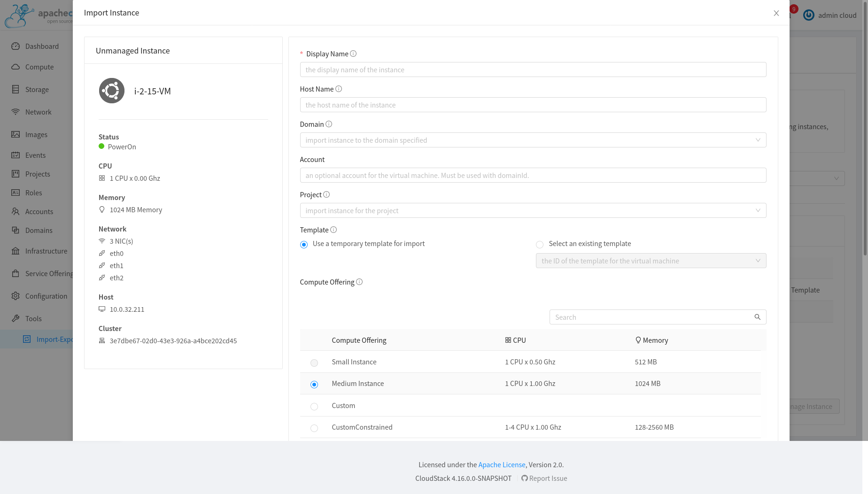Viewport: 868px width, 494px height.
Task: Open the Images section
Action: [x=36, y=134]
